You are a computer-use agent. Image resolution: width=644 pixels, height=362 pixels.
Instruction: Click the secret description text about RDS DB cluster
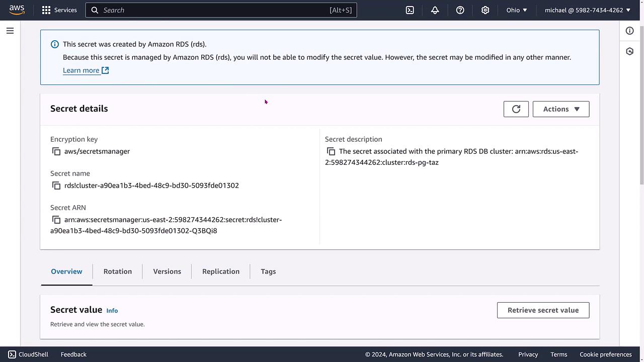[452, 157]
